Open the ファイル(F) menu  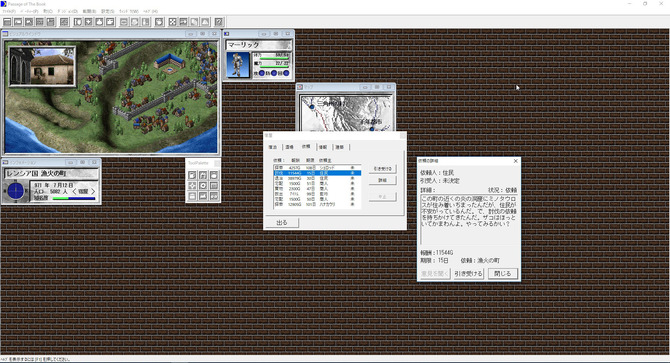9,11
